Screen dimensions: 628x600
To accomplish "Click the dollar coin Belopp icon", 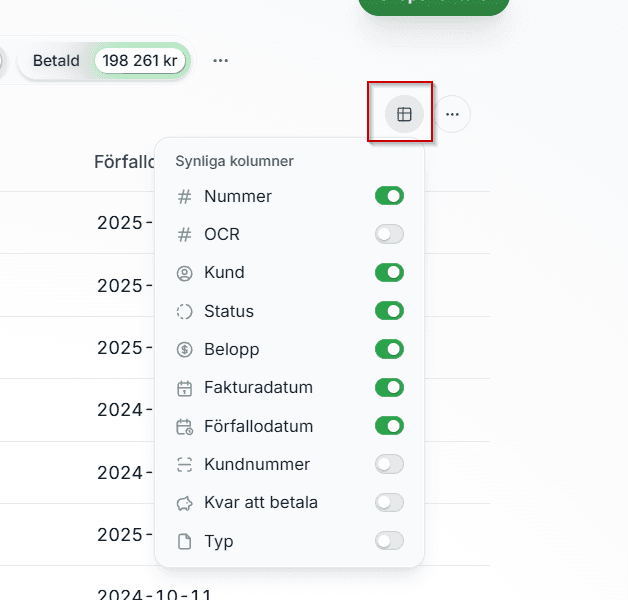I will point(184,350).
